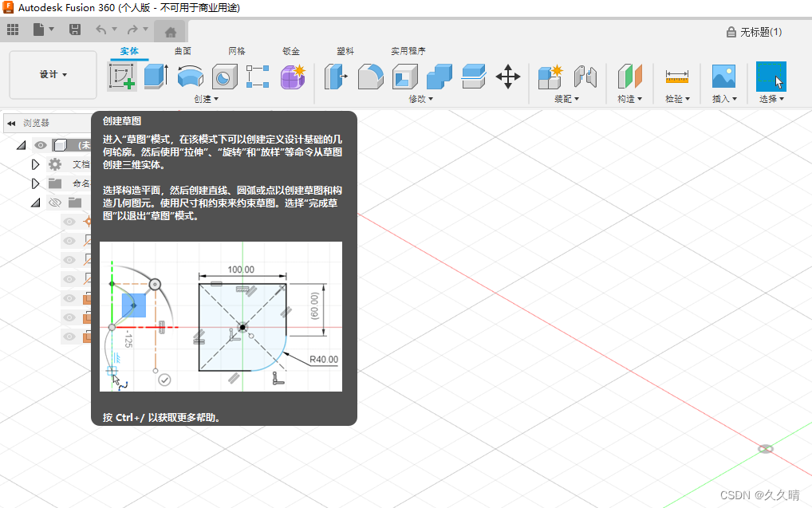Click the Redo arrow
The height and width of the screenshot is (508, 812).
[x=132, y=30]
